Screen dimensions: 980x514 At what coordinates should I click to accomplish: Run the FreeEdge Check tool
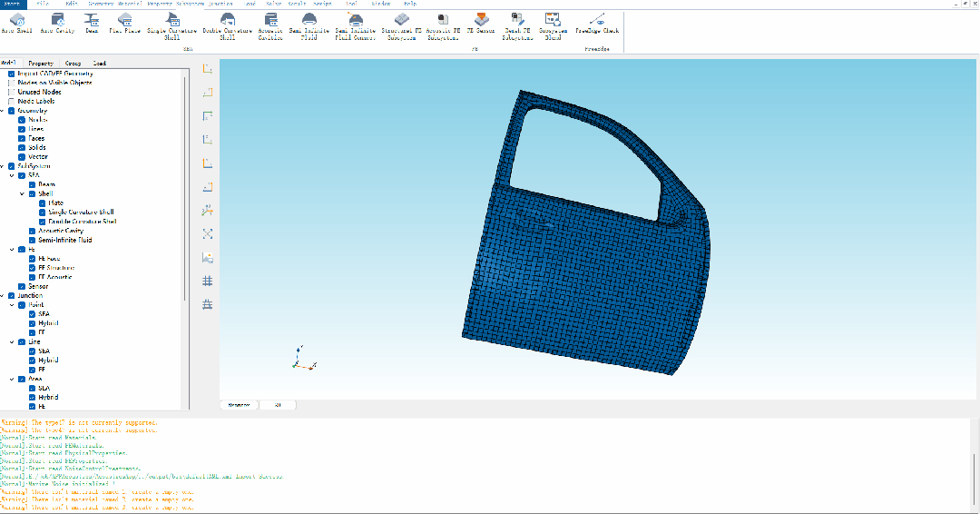pyautogui.click(x=597, y=24)
